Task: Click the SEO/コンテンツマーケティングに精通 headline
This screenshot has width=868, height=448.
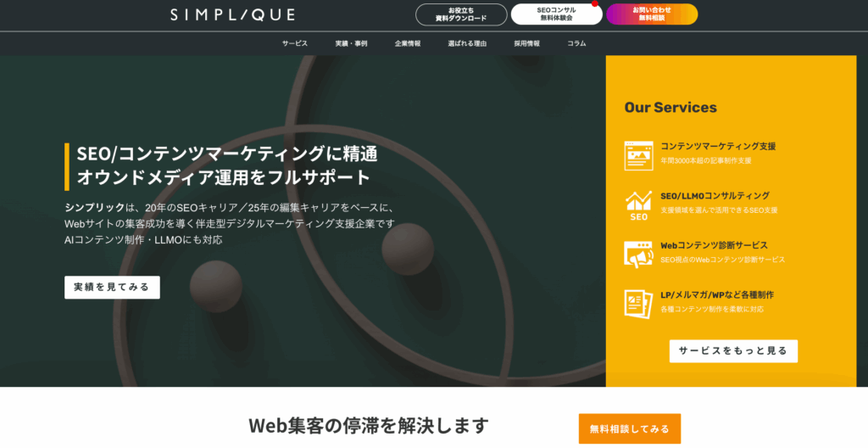Action: click(227, 154)
